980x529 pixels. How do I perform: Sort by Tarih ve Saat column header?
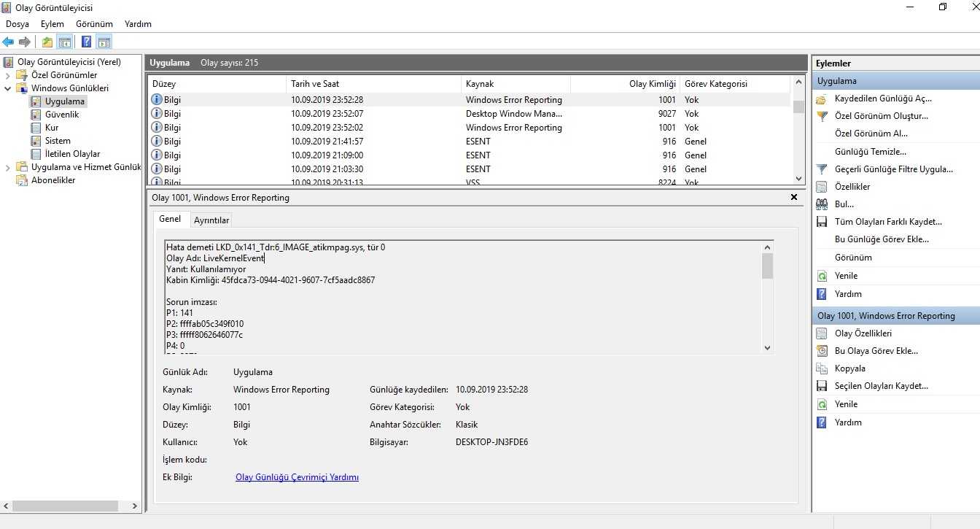(x=373, y=84)
